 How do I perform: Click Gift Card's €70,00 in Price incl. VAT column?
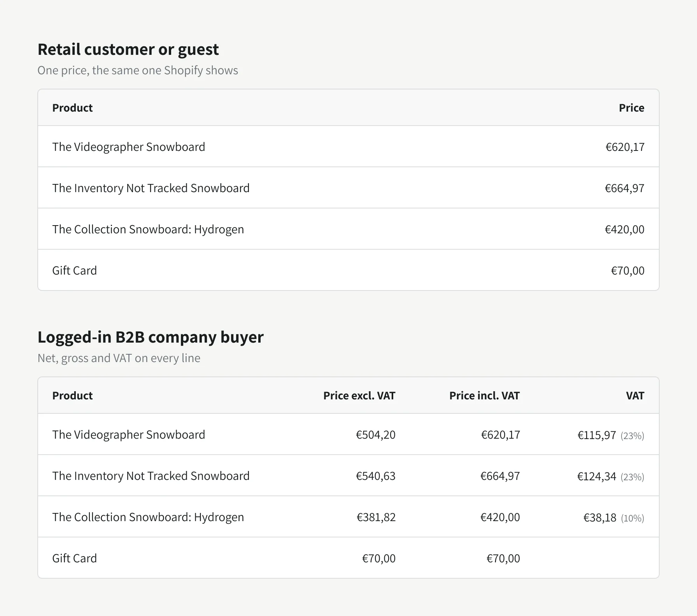tap(503, 558)
